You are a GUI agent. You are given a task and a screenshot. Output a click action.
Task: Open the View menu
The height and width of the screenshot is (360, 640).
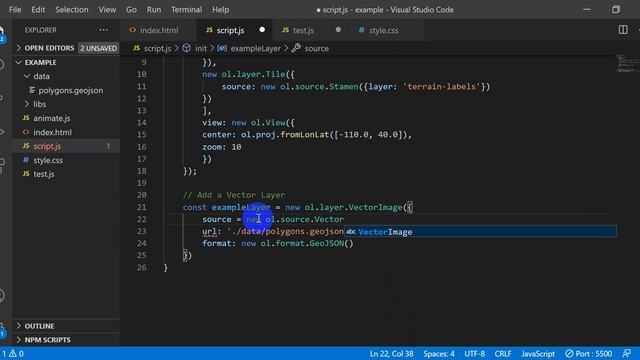(x=107, y=9)
